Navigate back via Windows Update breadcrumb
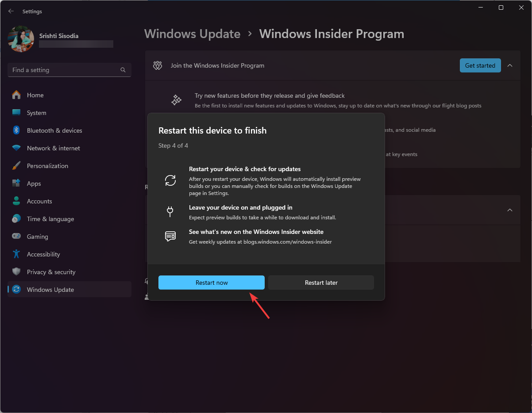The height and width of the screenshot is (413, 532). pos(192,34)
